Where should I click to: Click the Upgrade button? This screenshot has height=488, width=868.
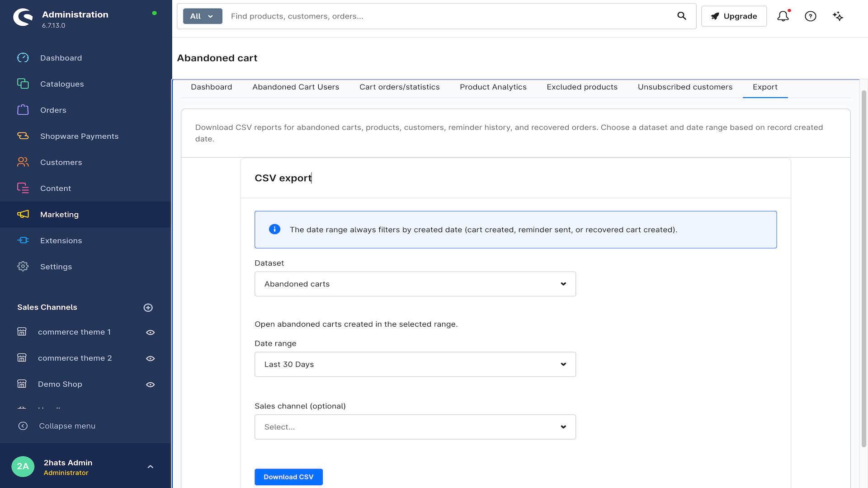(734, 16)
